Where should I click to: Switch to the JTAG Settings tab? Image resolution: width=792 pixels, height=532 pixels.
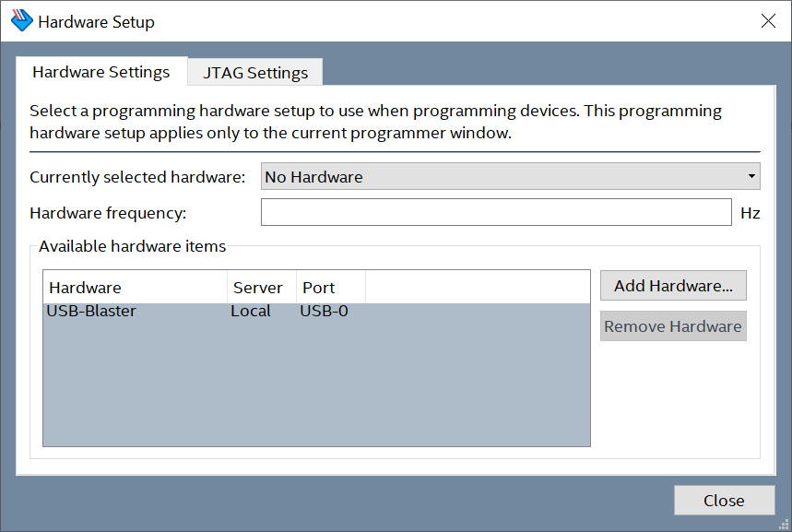(x=255, y=73)
